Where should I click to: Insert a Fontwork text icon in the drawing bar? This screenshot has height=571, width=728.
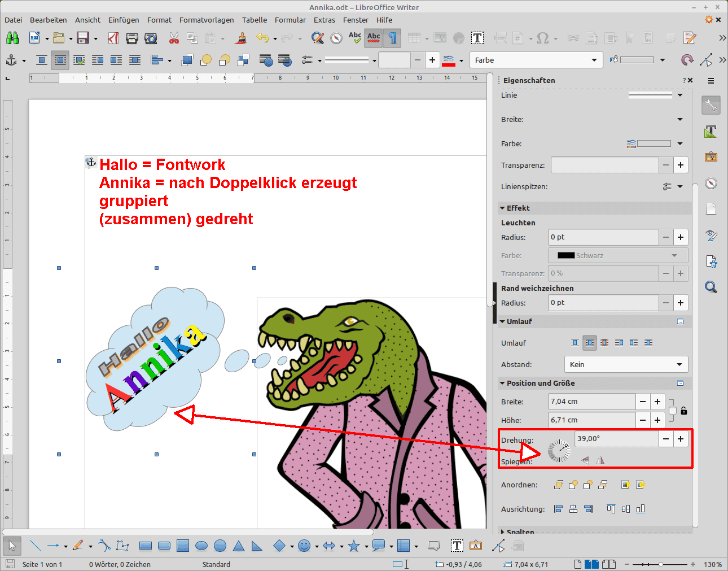[476, 546]
